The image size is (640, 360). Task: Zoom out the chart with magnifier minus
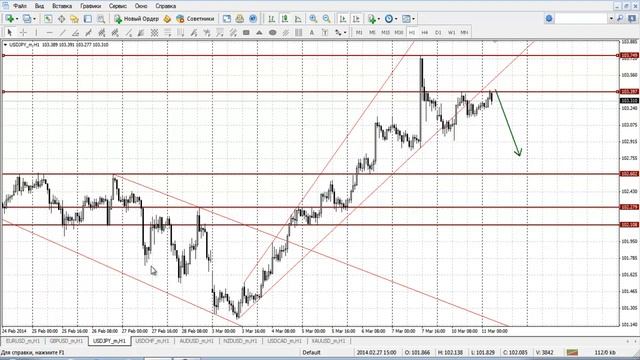click(x=327, y=19)
